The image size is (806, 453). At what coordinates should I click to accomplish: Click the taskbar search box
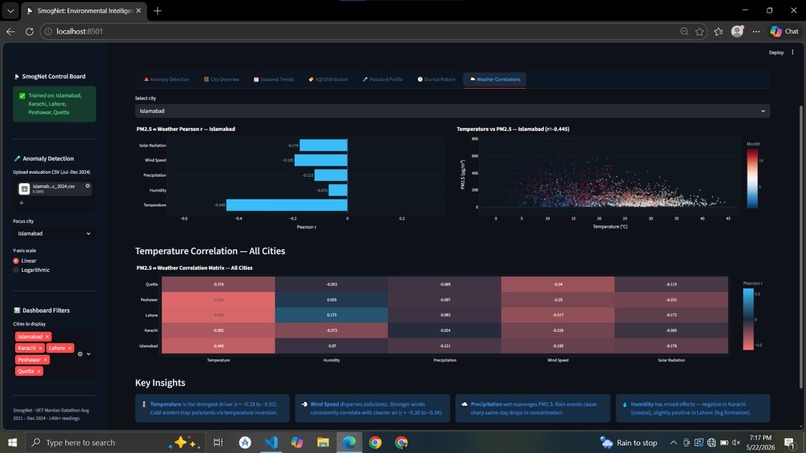(x=115, y=442)
